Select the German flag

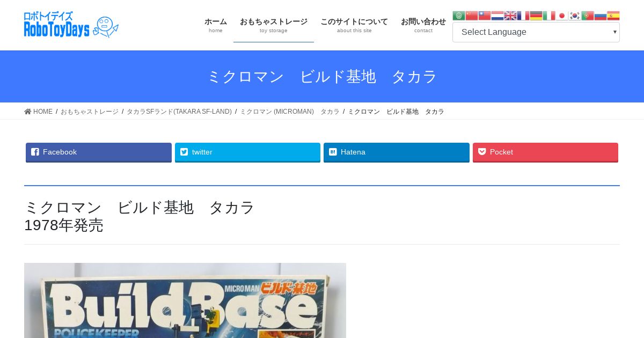pyautogui.click(x=536, y=16)
